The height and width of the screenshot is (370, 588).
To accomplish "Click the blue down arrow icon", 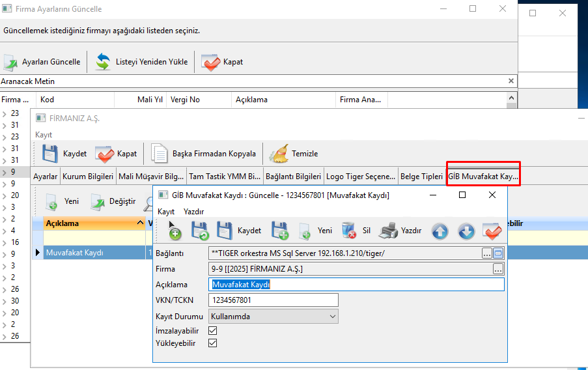I will tap(466, 231).
